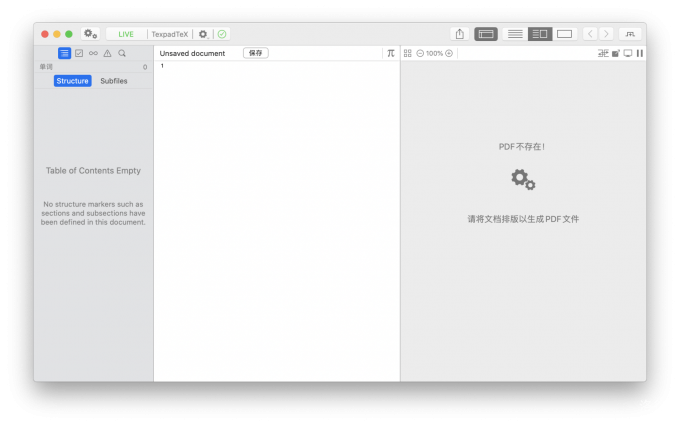
Task: Select the outline list sidebar icon
Action: pyautogui.click(x=64, y=53)
